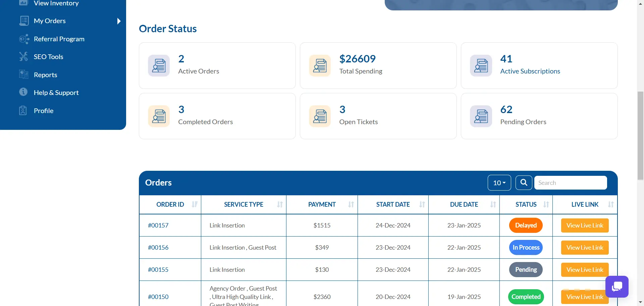The width and height of the screenshot is (644, 306).
Task: Click the Referral Program sidebar icon
Action: [x=24, y=39]
